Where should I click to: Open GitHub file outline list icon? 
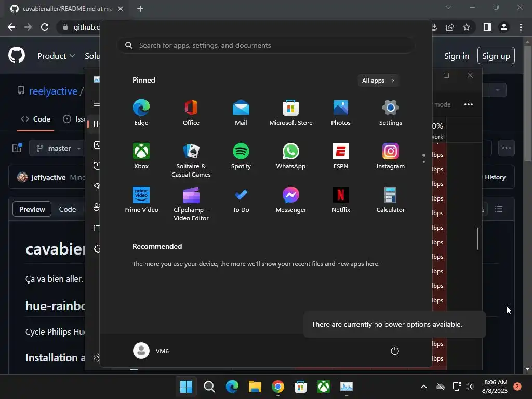tap(498, 209)
